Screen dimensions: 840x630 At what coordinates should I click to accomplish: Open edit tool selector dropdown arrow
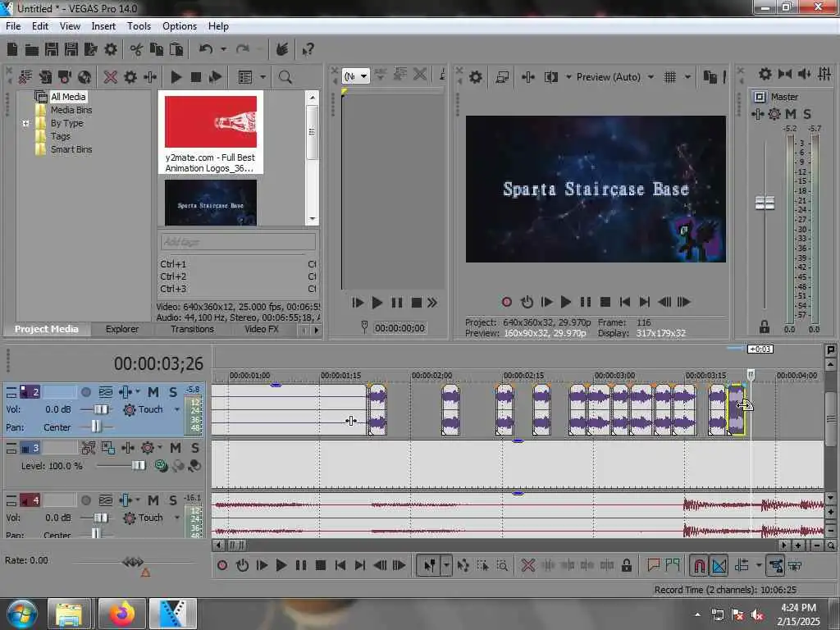(446, 565)
